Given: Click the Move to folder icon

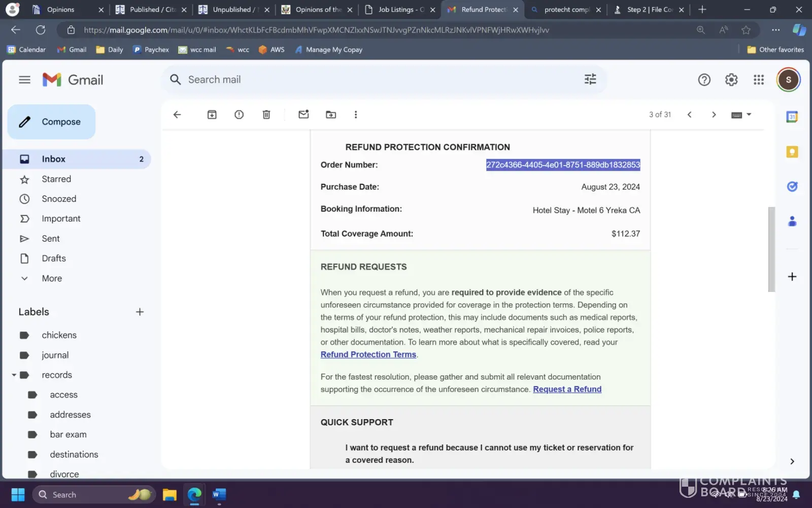Looking at the screenshot, I should 331,115.
